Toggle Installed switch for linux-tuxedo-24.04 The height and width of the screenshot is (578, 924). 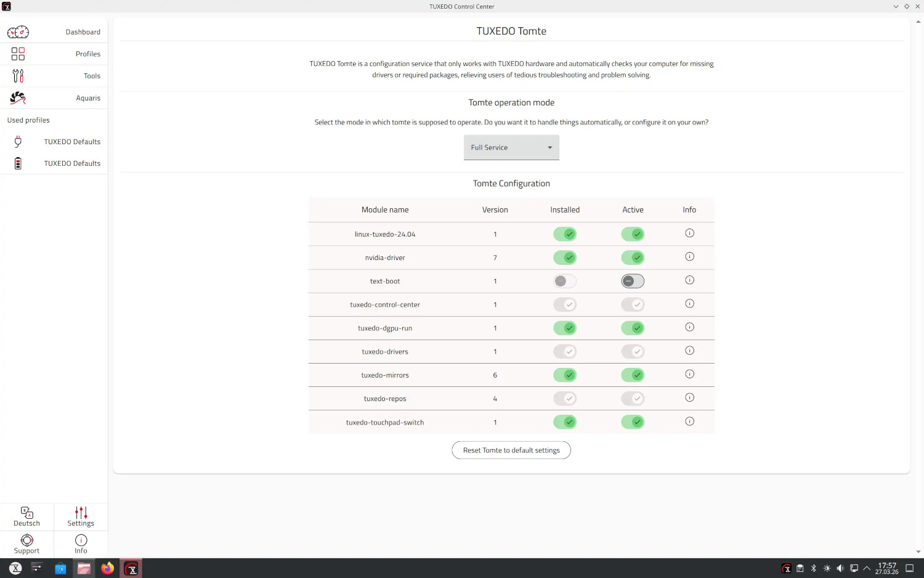pos(565,234)
